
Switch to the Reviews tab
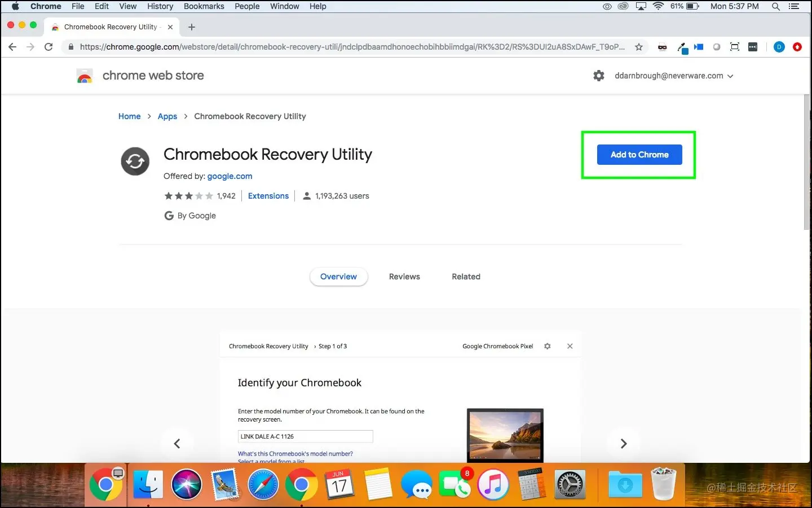tap(404, 277)
